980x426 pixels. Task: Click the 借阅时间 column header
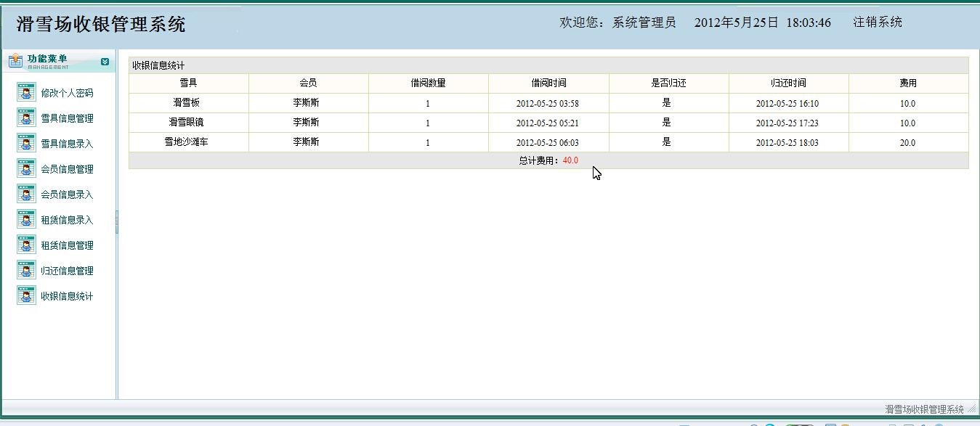click(548, 83)
